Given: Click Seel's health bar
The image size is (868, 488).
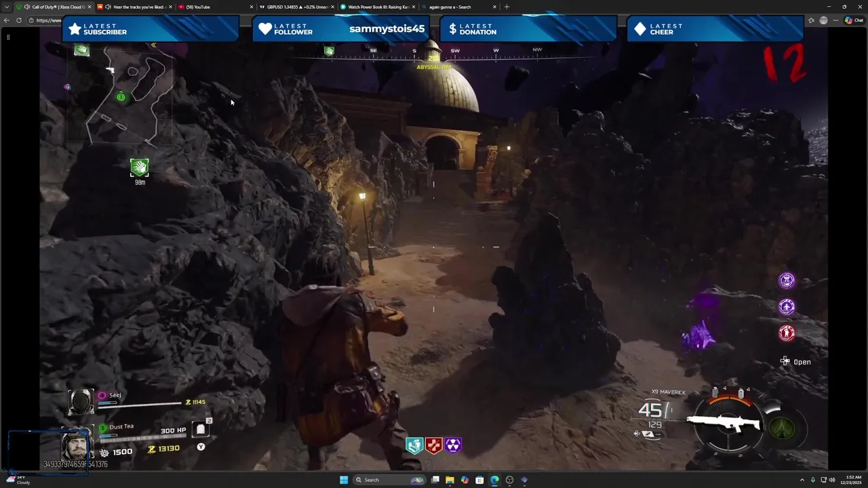Looking at the screenshot, I should (140, 405).
